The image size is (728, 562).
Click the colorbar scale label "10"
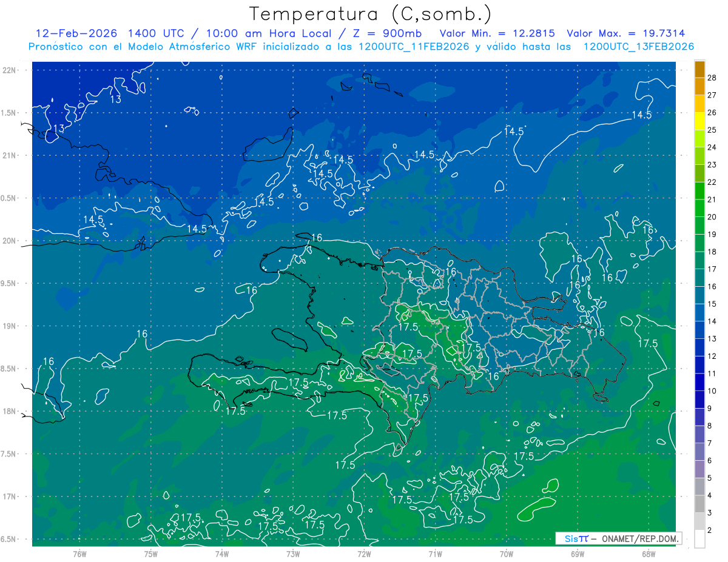pyautogui.click(x=712, y=391)
